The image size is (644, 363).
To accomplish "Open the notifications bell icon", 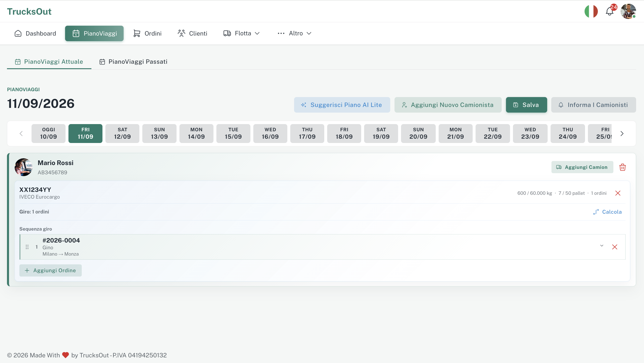I will pos(610,11).
